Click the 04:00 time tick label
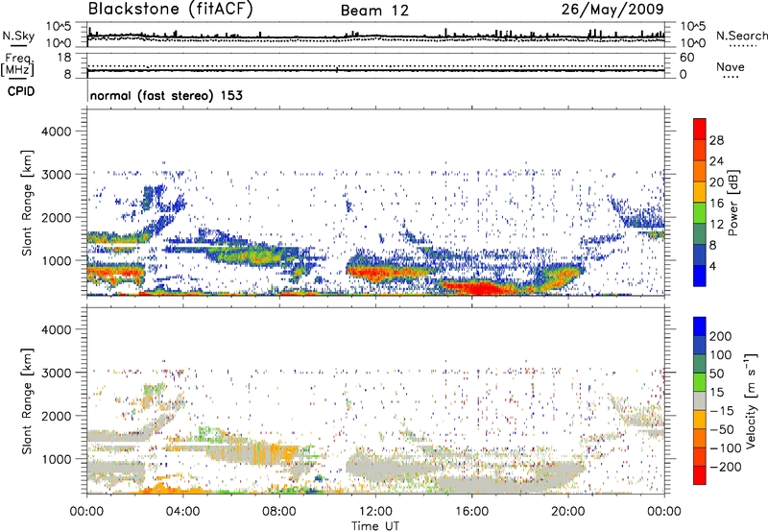 (x=182, y=512)
